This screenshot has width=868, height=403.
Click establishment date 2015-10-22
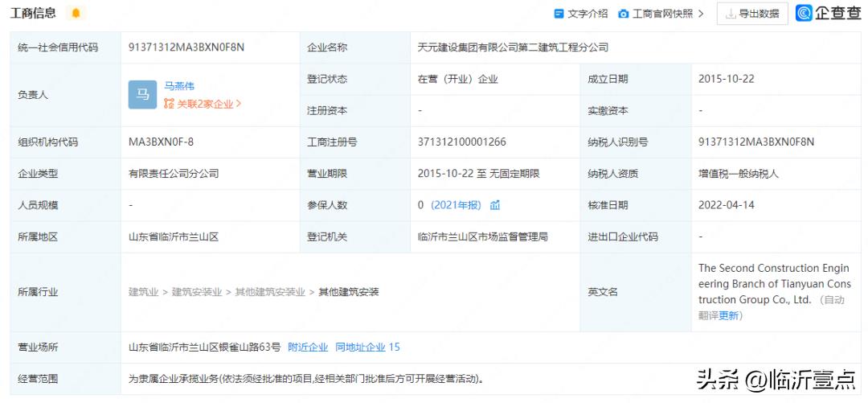click(727, 80)
